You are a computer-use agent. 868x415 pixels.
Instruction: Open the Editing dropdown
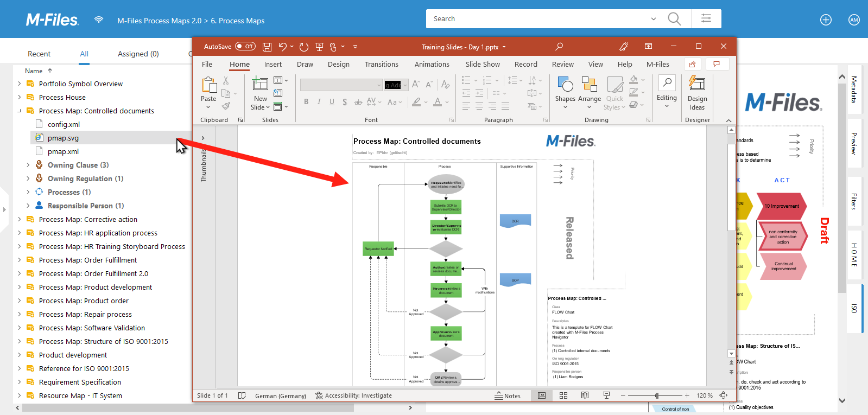click(x=667, y=98)
